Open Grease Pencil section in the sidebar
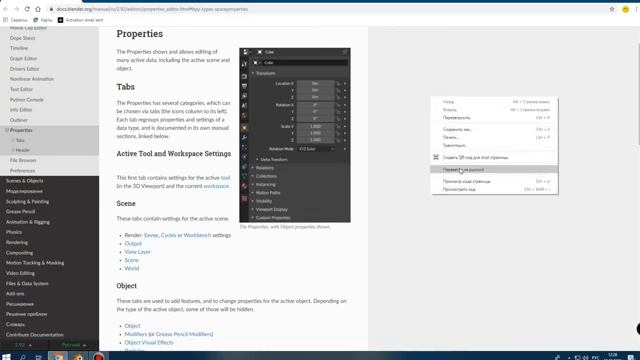 click(20, 211)
